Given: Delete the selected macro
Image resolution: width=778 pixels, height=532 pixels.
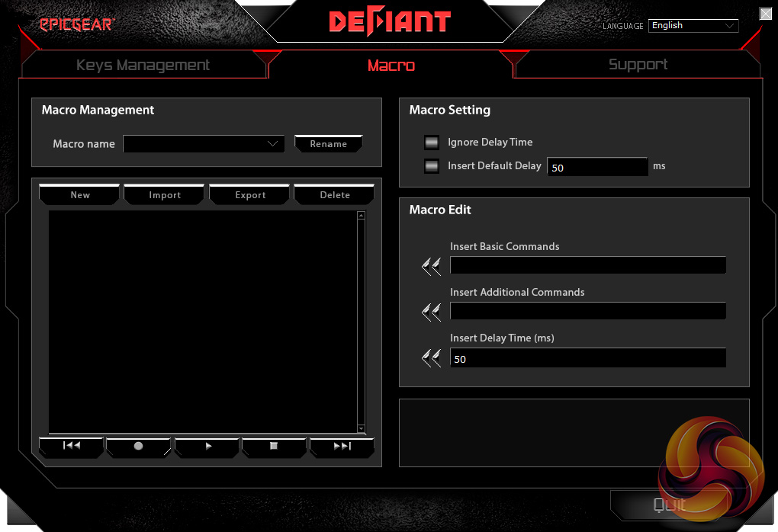Looking at the screenshot, I should [334, 195].
